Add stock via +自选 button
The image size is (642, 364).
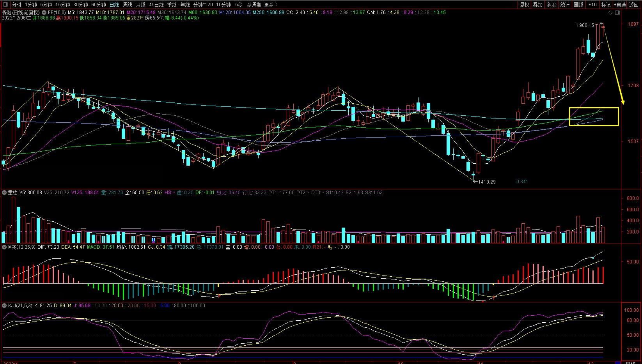tap(620, 5)
